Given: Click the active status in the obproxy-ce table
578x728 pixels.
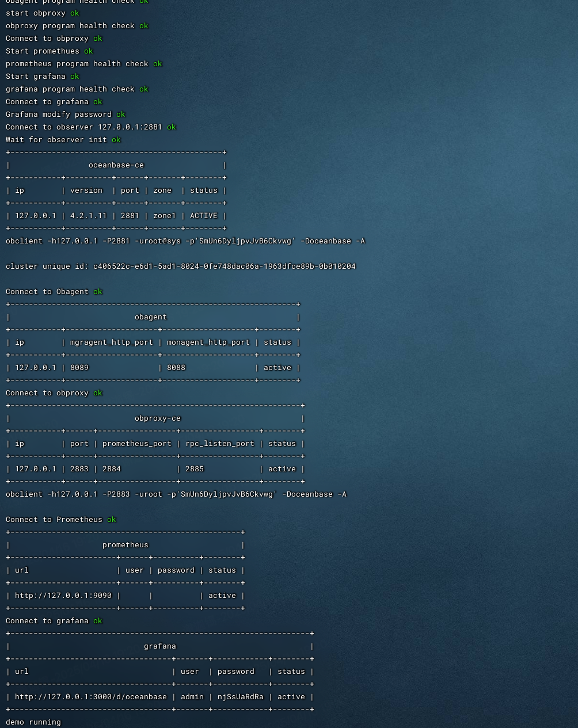Looking at the screenshot, I should point(282,469).
